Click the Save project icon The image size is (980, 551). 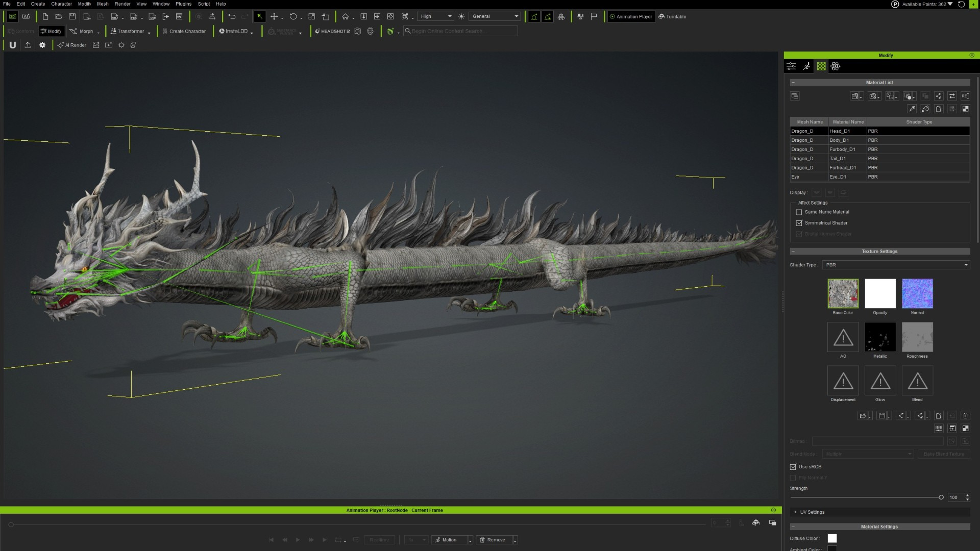72,16
